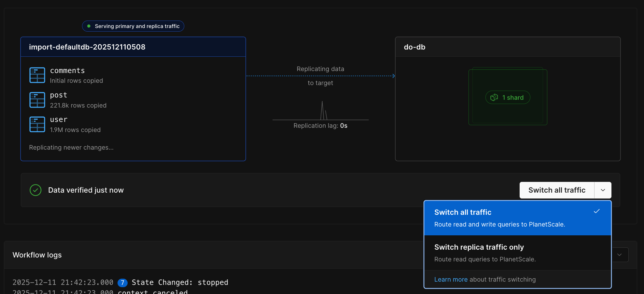Click the context canceled log line
Image resolution: width=644 pixels, height=294 pixels.
[153, 292]
